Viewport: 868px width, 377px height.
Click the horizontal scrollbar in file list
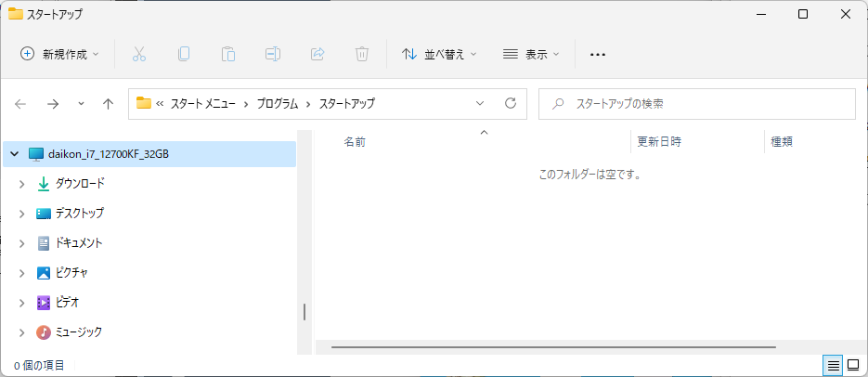pyautogui.click(x=553, y=347)
